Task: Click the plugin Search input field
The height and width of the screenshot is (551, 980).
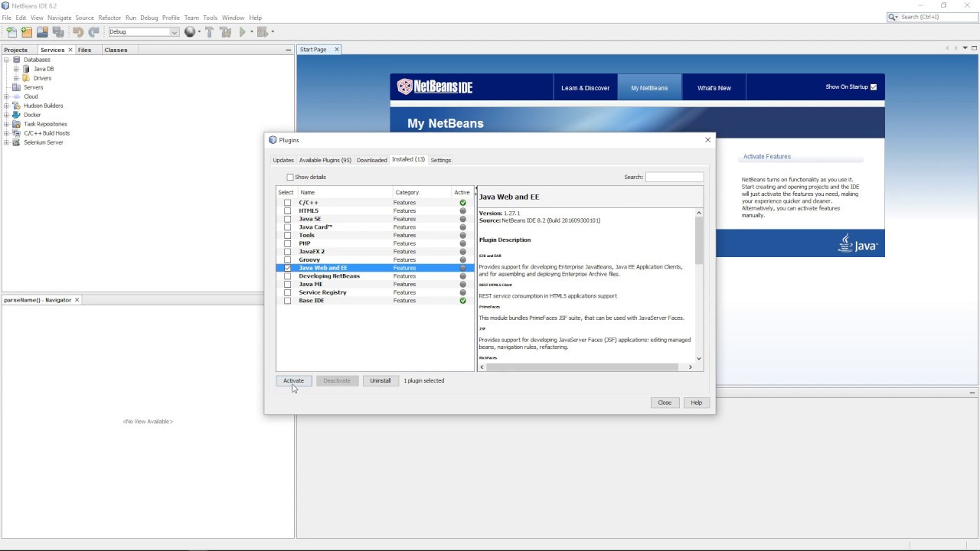Action: click(674, 177)
